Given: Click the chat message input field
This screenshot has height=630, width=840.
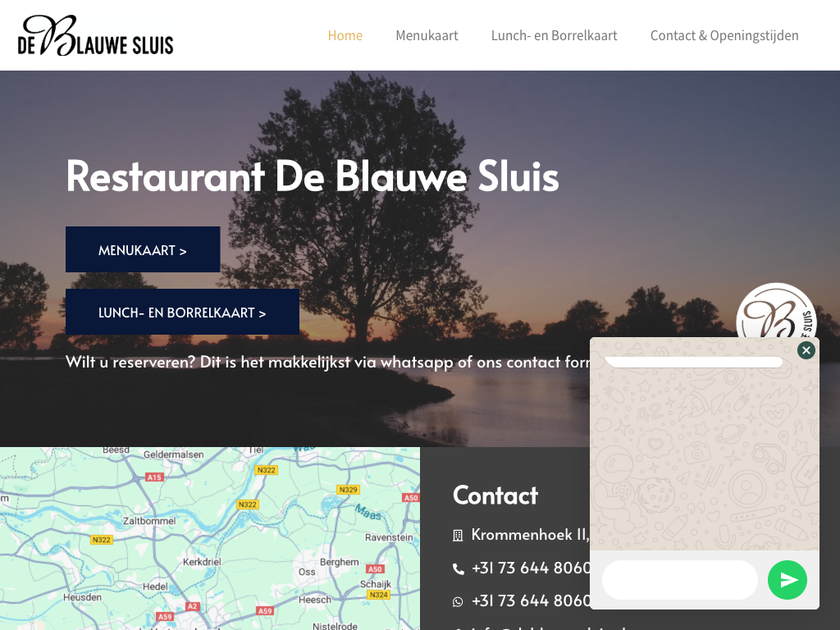Looking at the screenshot, I should pyautogui.click(x=679, y=580).
